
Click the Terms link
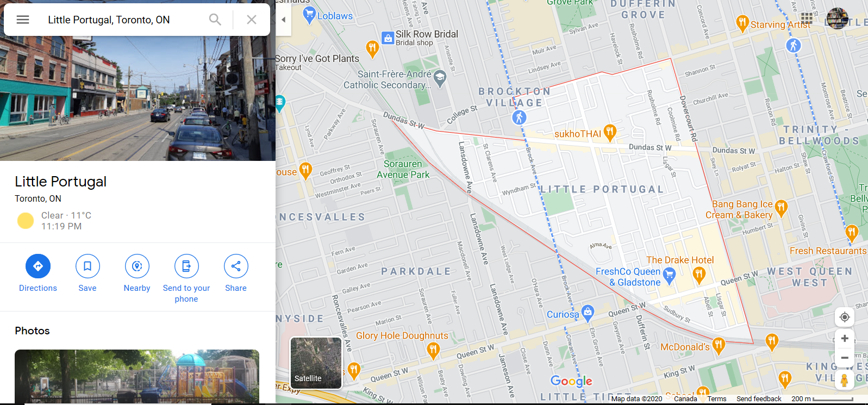coord(717,399)
